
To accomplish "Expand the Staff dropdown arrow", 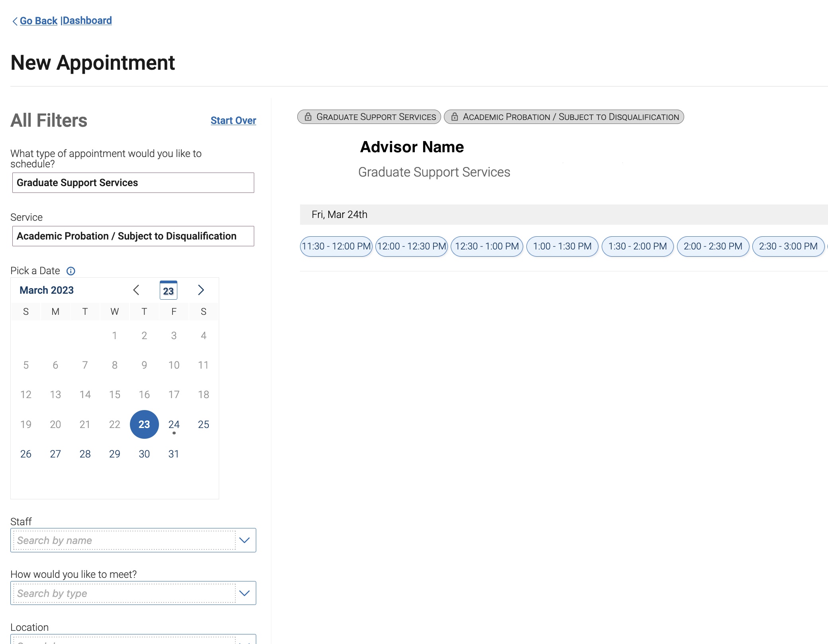I will click(x=245, y=540).
